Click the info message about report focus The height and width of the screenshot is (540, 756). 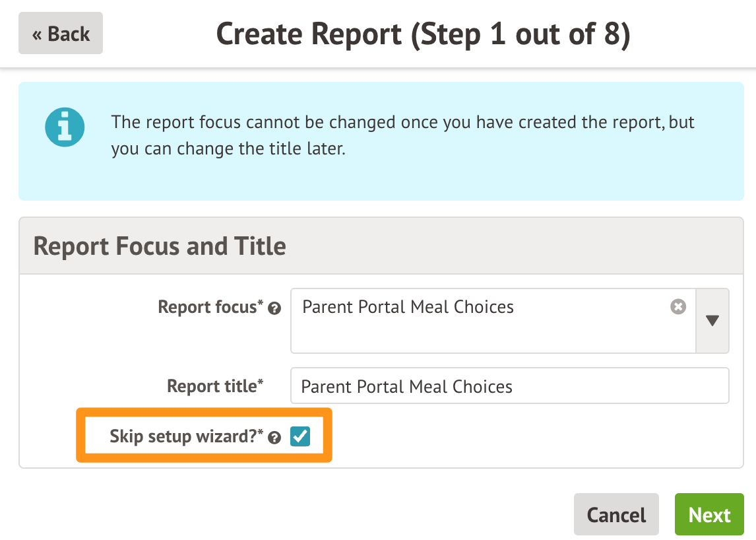coord(402,135)
